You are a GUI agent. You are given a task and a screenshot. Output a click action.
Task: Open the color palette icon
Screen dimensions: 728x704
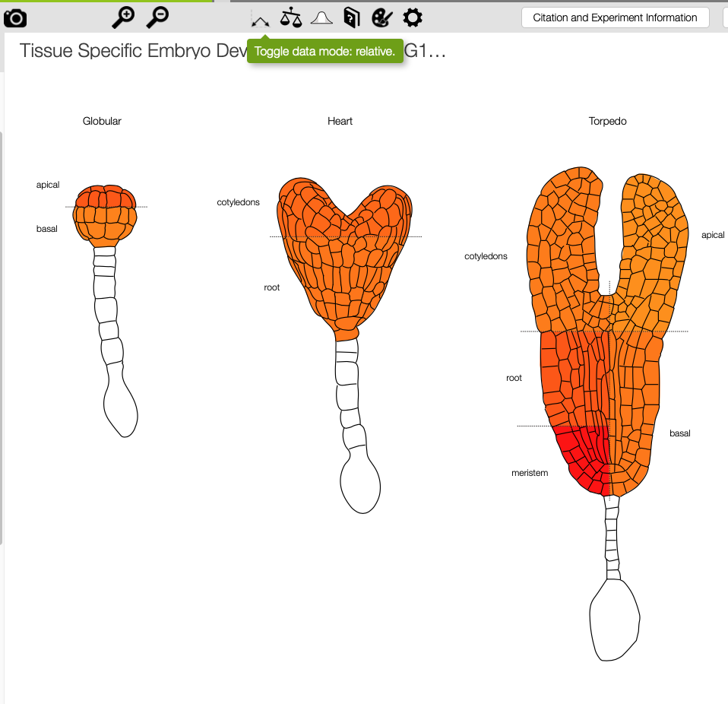pyautogui.click(x=382, y=18)
